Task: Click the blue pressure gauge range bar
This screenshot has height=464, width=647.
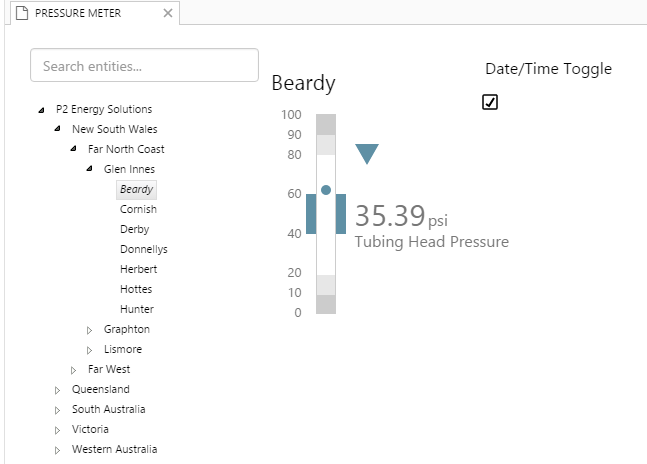Action: coord(311,214)
